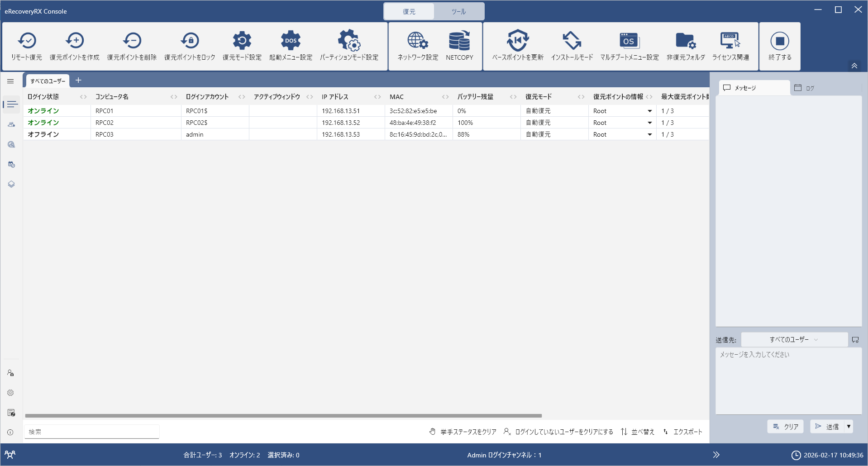Switch to the Tools (ツール) tab
The height and width of the screenshot is (466, 868).
pos(458,12)
